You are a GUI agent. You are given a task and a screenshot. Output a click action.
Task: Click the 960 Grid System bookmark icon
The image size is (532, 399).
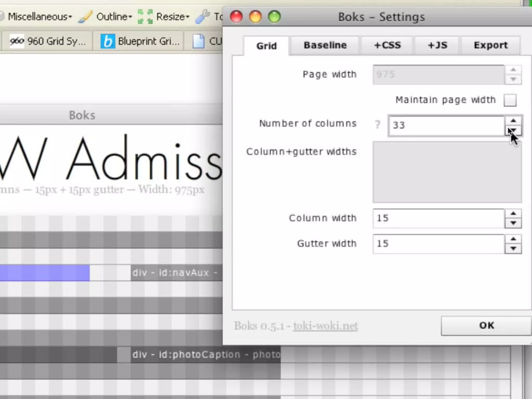pyautogui.click(x=17, y=41)
